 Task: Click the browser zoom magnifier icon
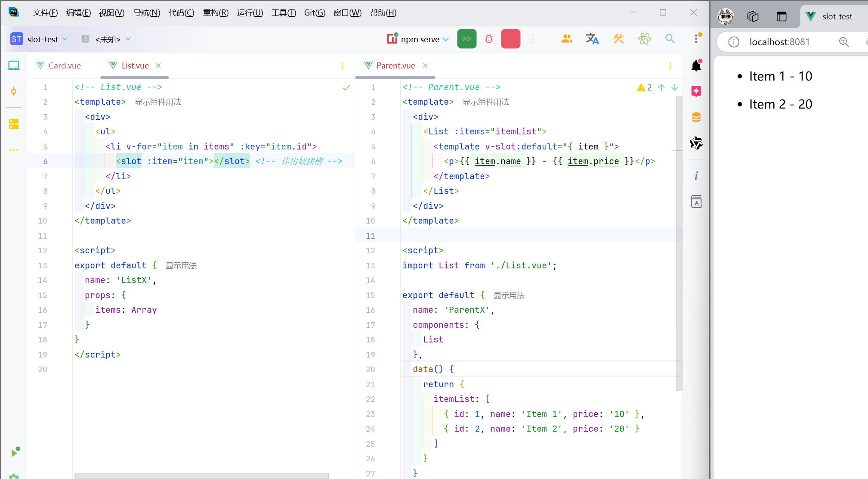click(x=844, y=42)
